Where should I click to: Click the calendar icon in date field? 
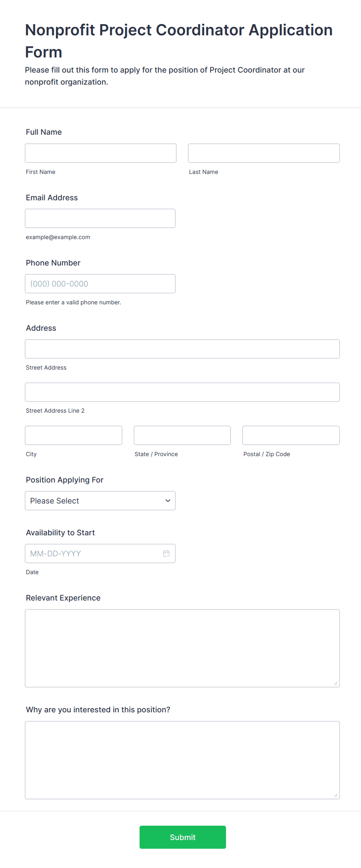pyautogui.click(x=167, y=554)
